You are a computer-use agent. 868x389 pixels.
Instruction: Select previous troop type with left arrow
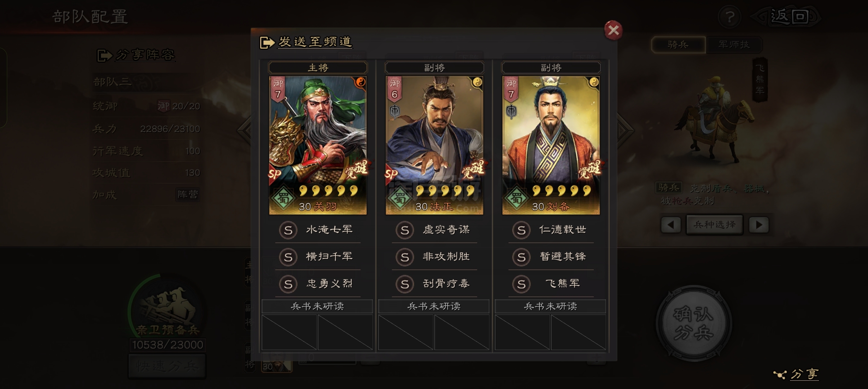(670, 225)
